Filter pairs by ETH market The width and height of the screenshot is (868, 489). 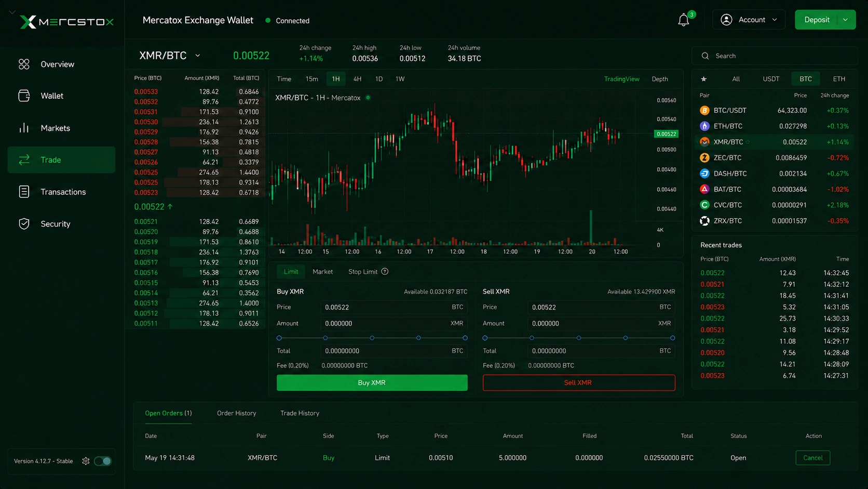tap(839, 79)
